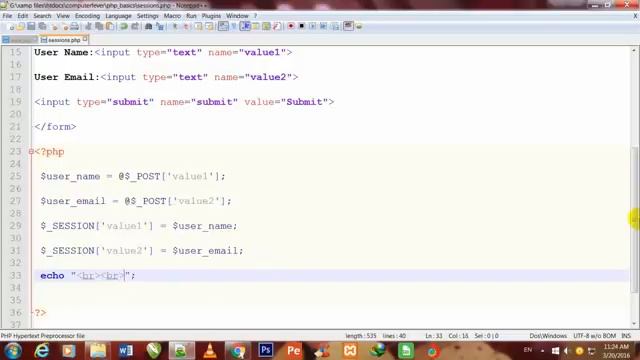Open the Search menu

tap(42, 16)
